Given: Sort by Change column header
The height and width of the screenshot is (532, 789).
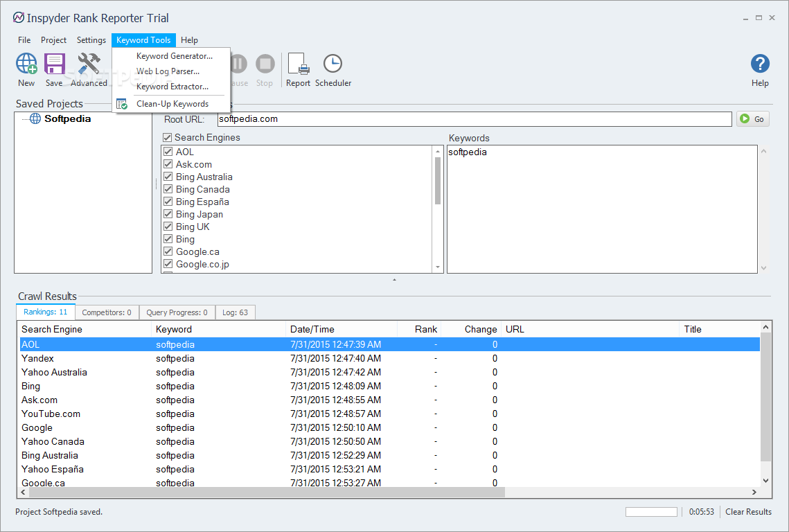Looking at the screenshot, I should 470,329.
